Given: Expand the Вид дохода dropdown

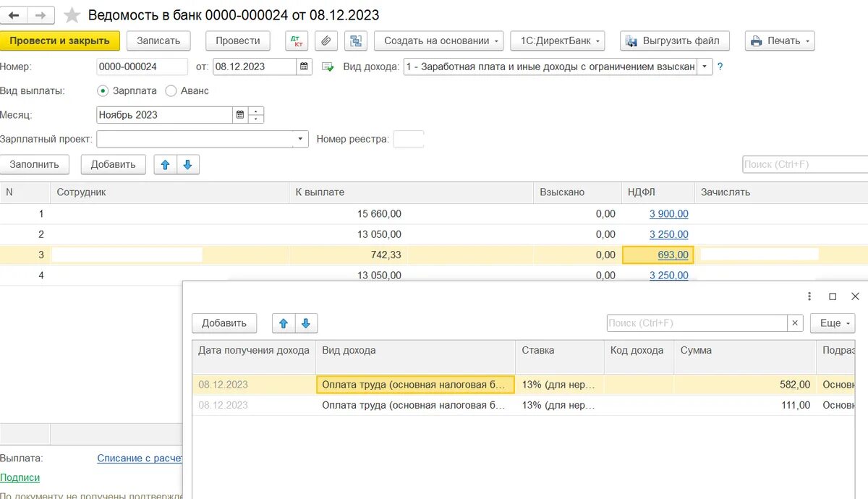Looking at the screenshot, I should (705, 67).
